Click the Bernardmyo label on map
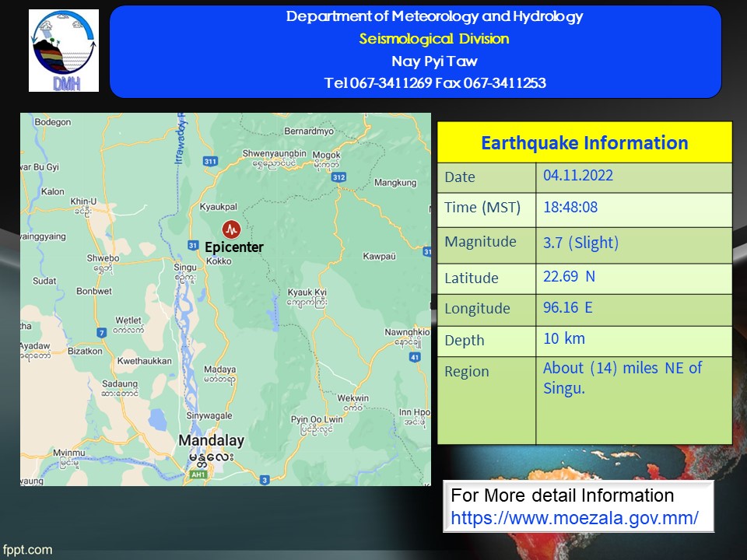The image size is (747, 560). coord(309,131)
